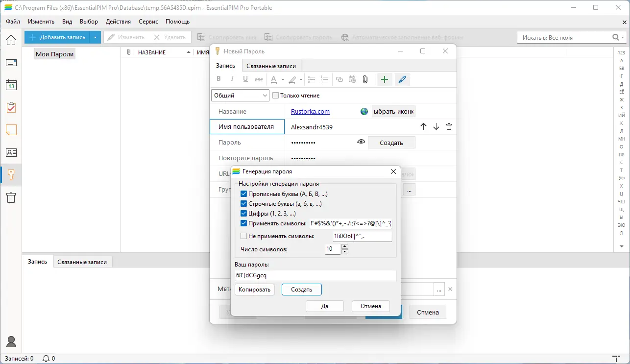Image resolution: width=630 pixels, height=364 pixels.
Task: Open the Rustorka.com link
Action: pos(310,111)
